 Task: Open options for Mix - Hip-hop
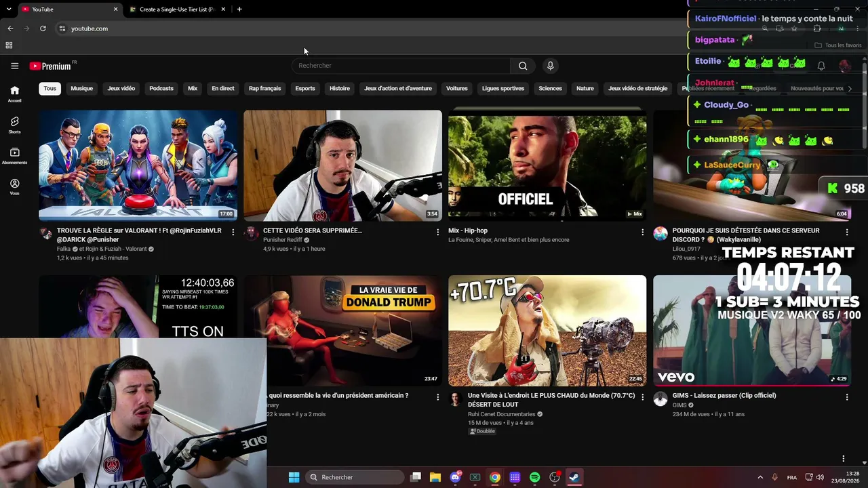[x=642, y=232]
